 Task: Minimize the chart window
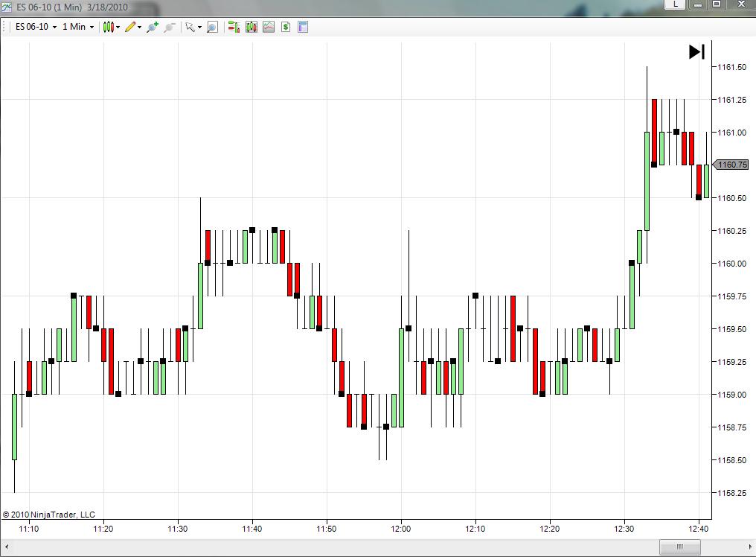(x=697, y=4)
